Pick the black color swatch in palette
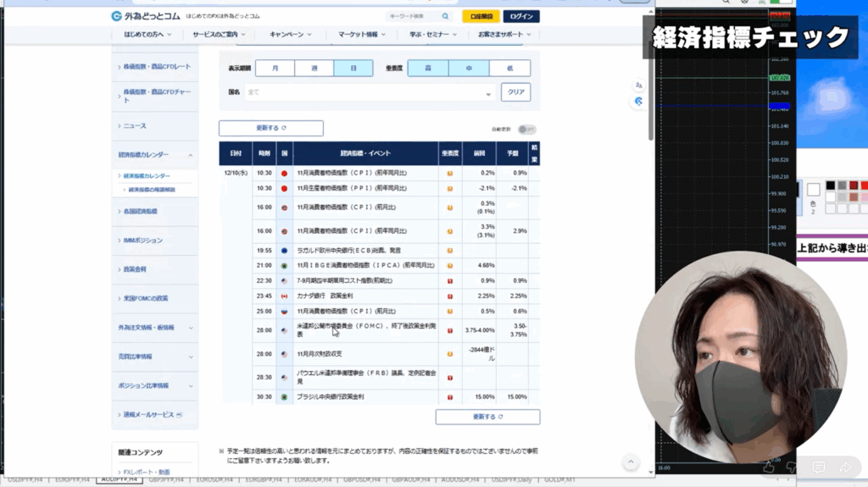868x487 pixels. point(830,185)
